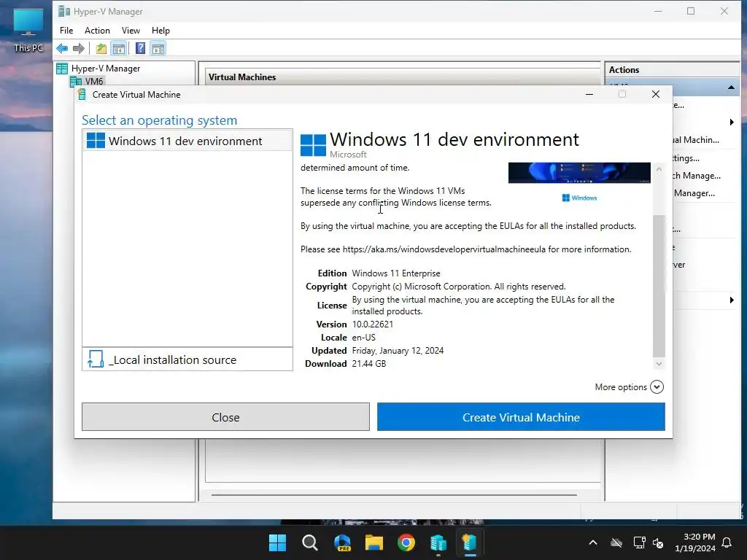Expand More options chevron
Screen dimensions: 747x560
pos(657,387)
